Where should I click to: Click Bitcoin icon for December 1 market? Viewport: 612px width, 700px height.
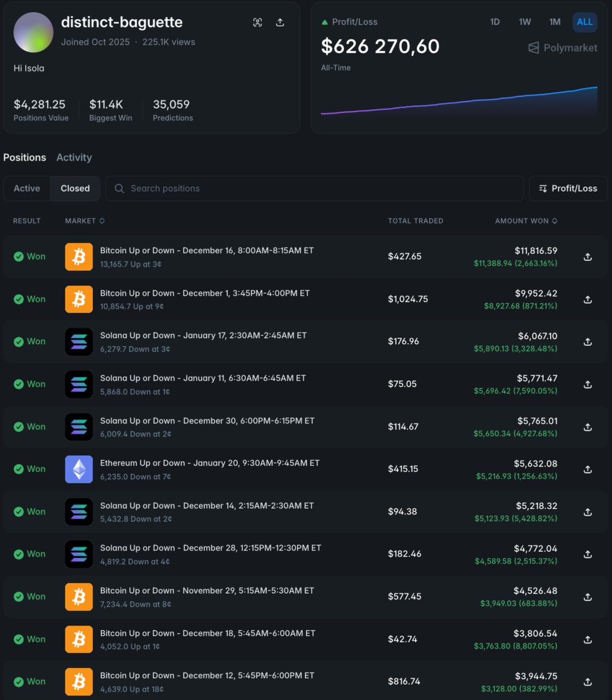[79, 299]
